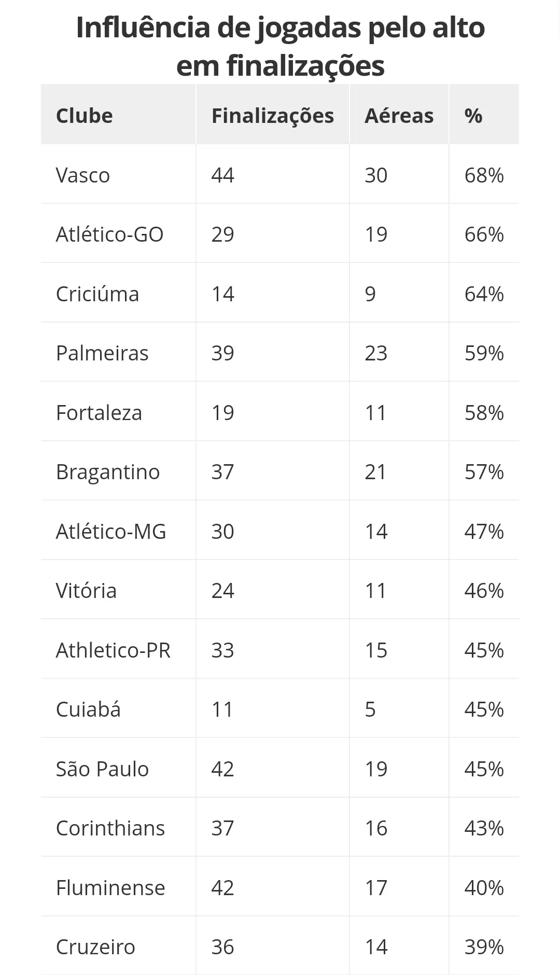560x975 pixels.
Task: Select the Cruzeiro club name cell
Action: tap(118, 946)
